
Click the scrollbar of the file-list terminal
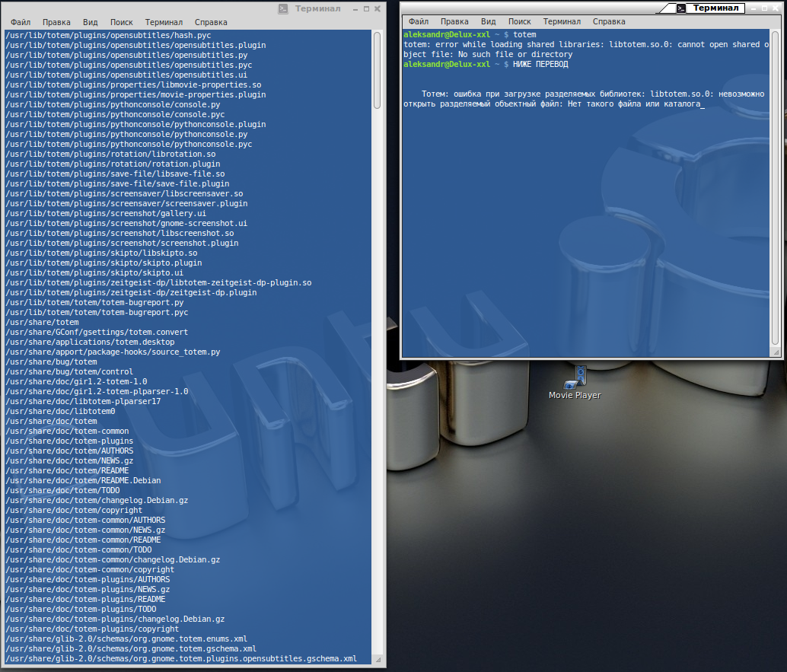point(378,70)
